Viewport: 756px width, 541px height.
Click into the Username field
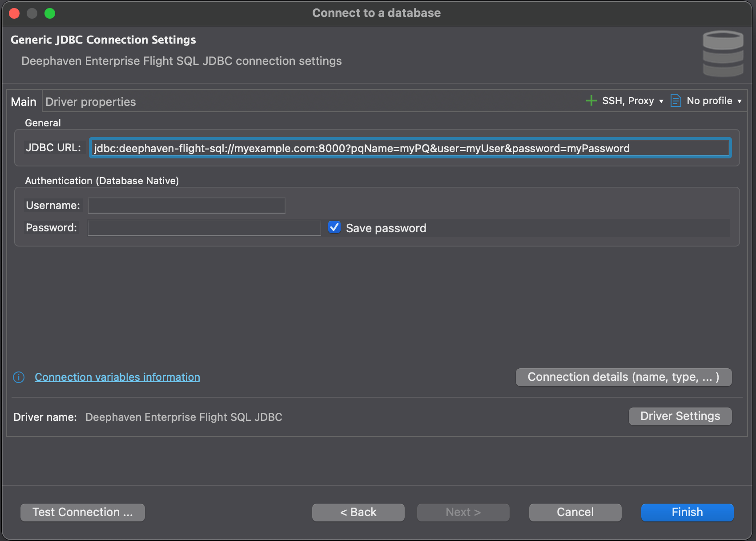coord(186,206)
